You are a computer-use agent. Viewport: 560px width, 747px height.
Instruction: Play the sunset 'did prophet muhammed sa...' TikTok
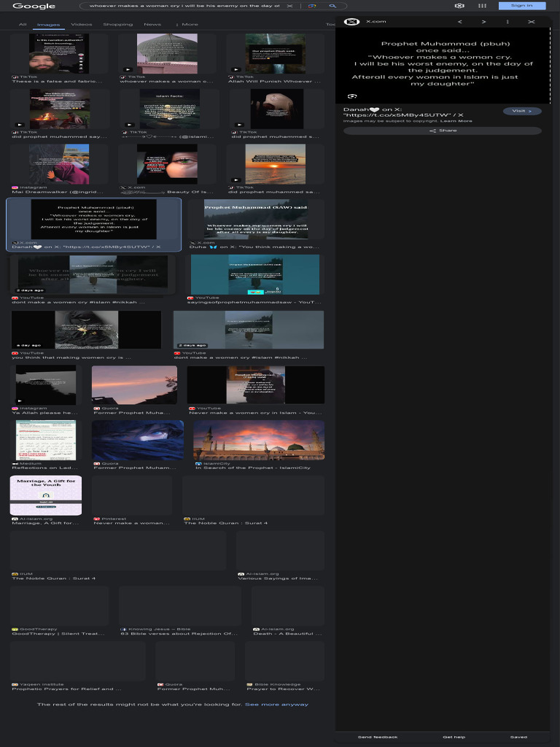pyautogui.click(x=275, y=164)
